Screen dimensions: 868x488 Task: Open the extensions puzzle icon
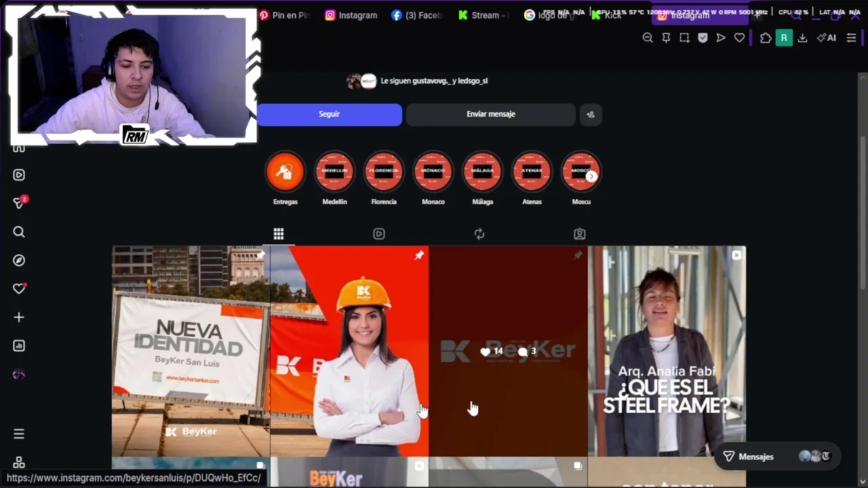coord(766,38)
